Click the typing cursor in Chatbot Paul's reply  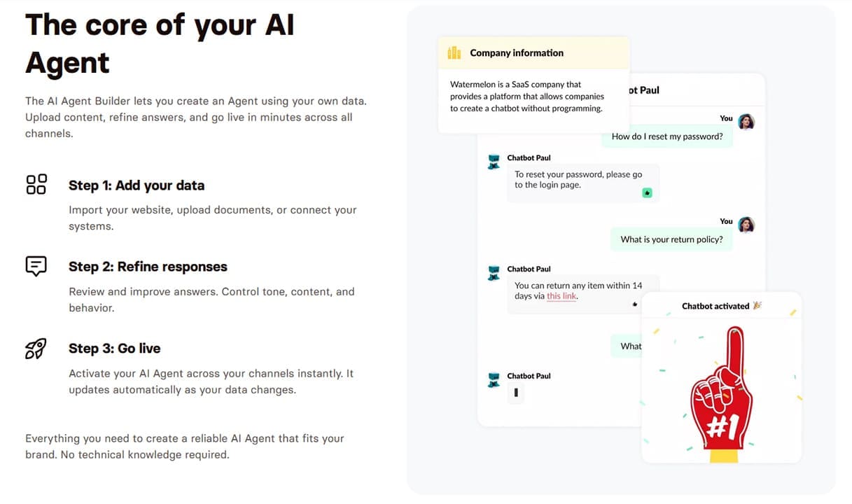click(x=516, y=393)
